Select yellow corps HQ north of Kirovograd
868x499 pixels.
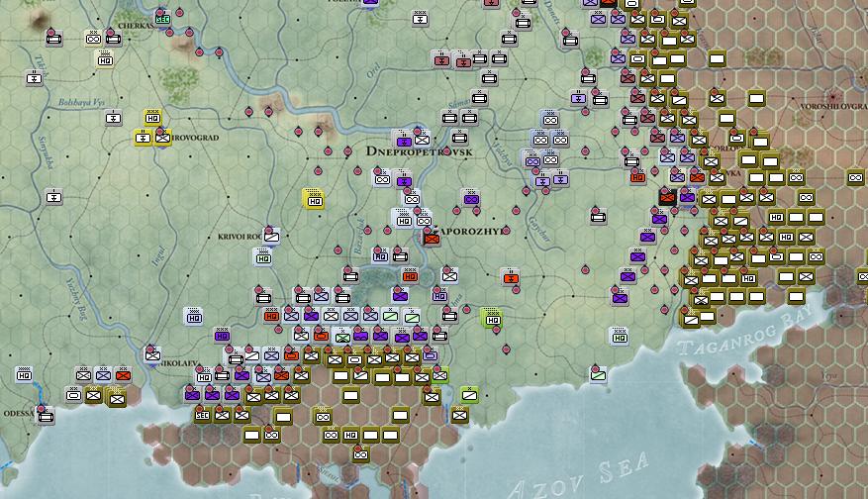click(x=152, y=118)
